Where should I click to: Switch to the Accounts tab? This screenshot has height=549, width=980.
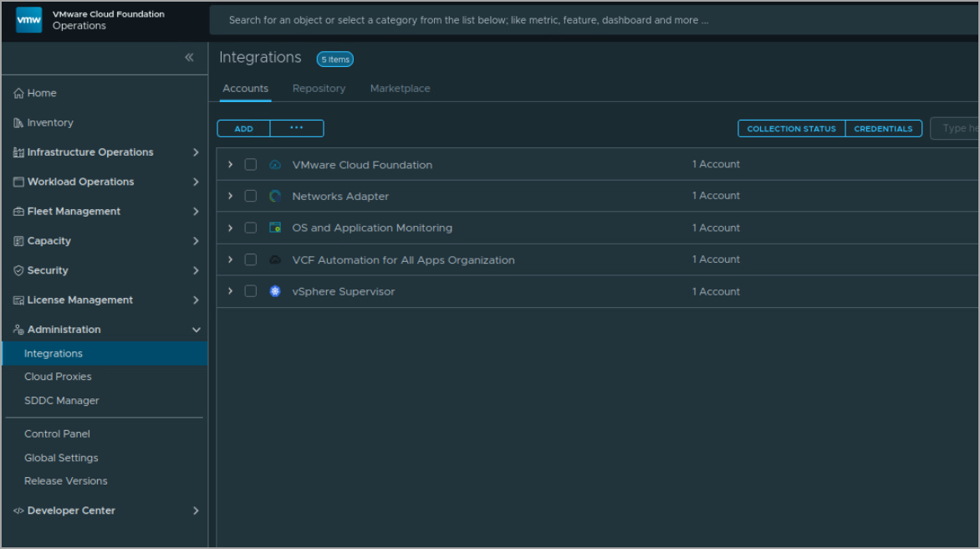(246, 89)
